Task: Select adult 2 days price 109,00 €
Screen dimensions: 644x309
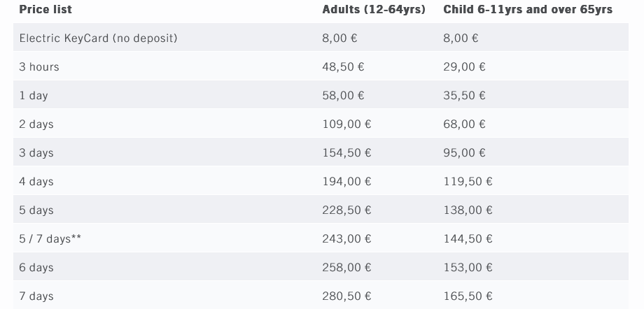Action: pos(346,124)
